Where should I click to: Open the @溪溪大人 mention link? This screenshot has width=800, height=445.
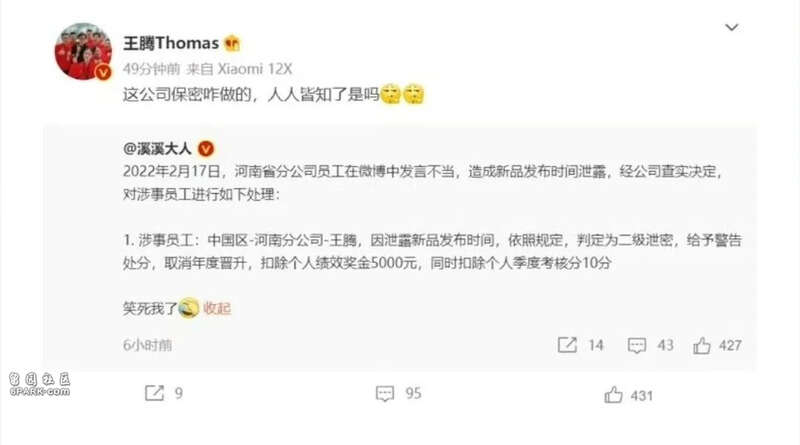coord(157,149)
